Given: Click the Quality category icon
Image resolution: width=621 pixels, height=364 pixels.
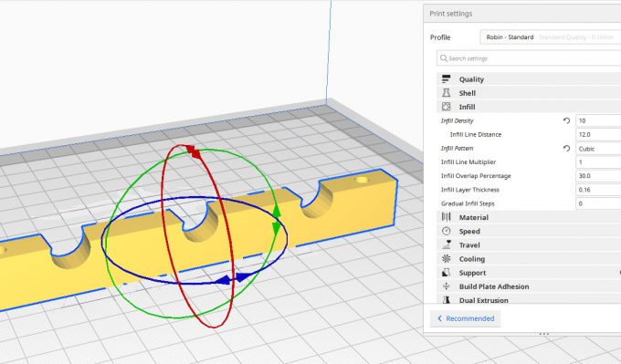Looking at the screenshot, I should (x=446, y=79).
